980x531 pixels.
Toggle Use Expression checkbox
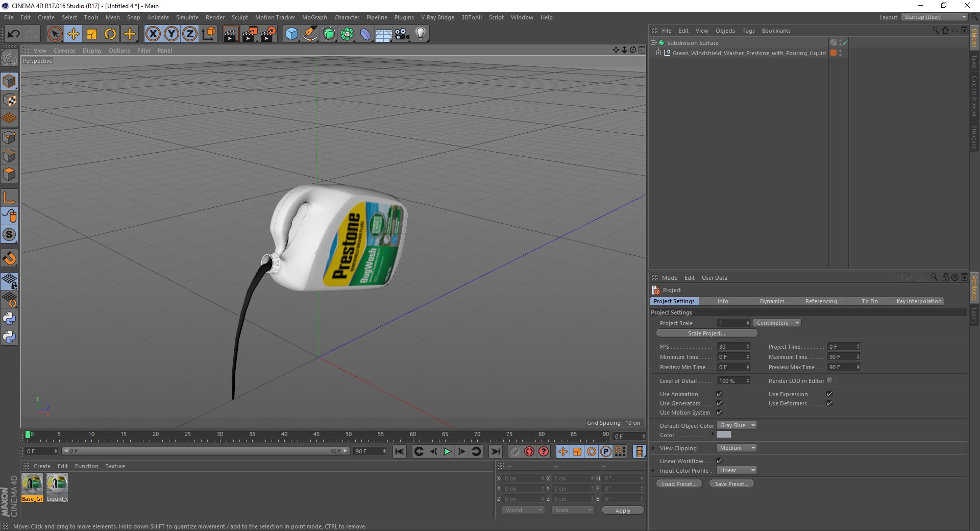click(829, 394)
